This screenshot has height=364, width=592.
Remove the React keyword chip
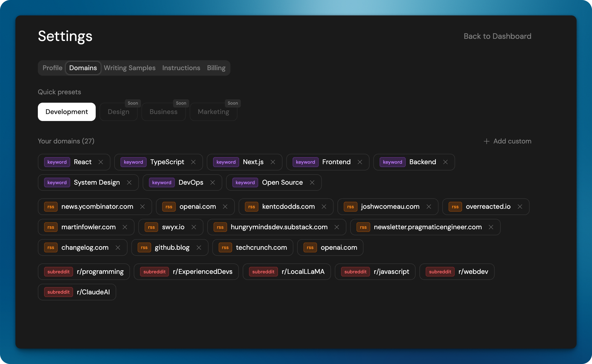101,162
